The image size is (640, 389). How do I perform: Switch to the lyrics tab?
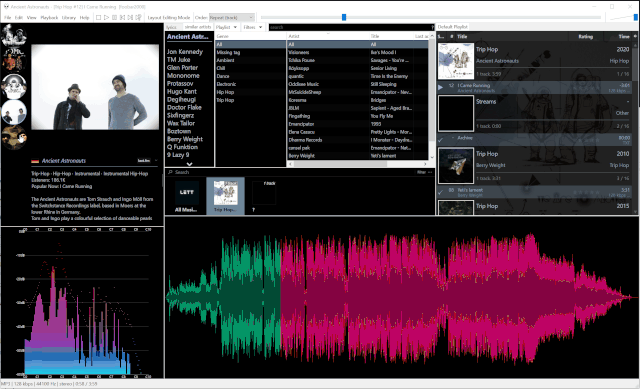tap(171, 27)
